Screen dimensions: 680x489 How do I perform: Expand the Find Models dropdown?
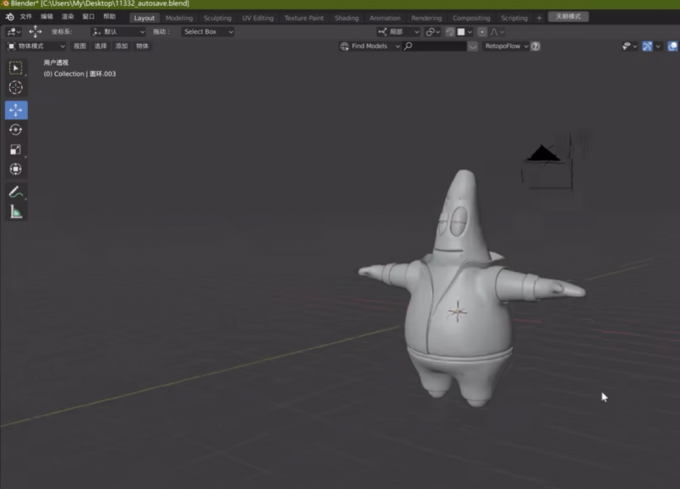click(369, 46)
